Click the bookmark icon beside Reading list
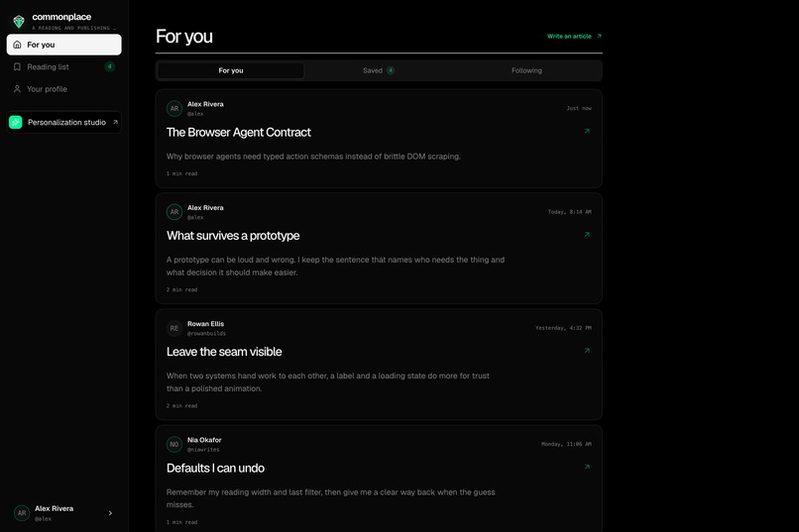This screenshot has width=799, height=532. coord(17,66)
